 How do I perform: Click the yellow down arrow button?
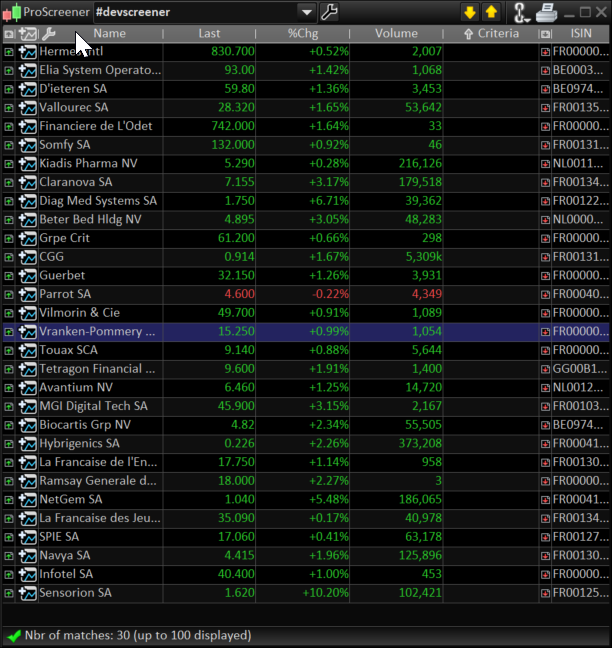point(469,12)
